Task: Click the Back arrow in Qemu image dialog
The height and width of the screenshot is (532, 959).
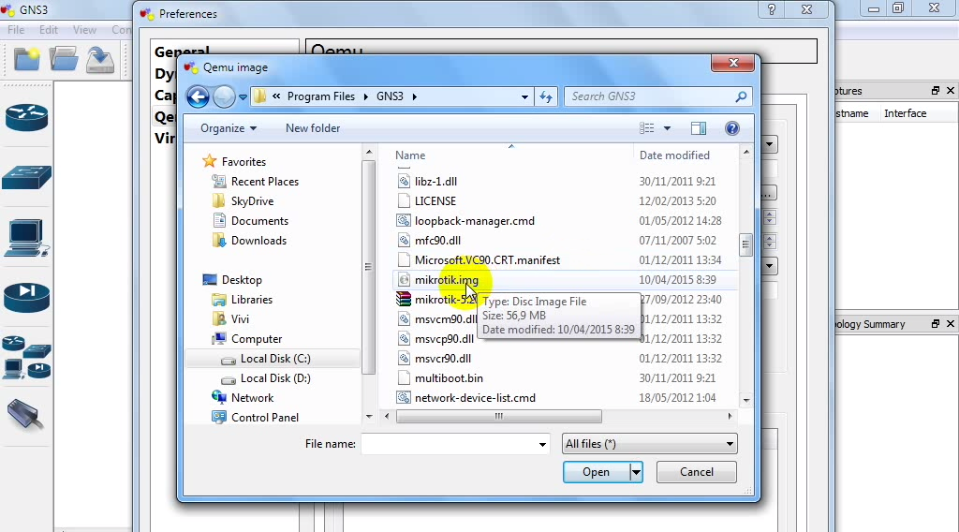Action: [x=198, y=97]
